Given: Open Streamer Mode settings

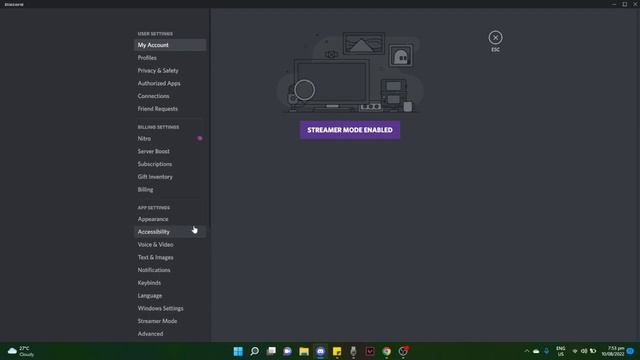Looking at the screenshot, I should click(x=170, y=321).
